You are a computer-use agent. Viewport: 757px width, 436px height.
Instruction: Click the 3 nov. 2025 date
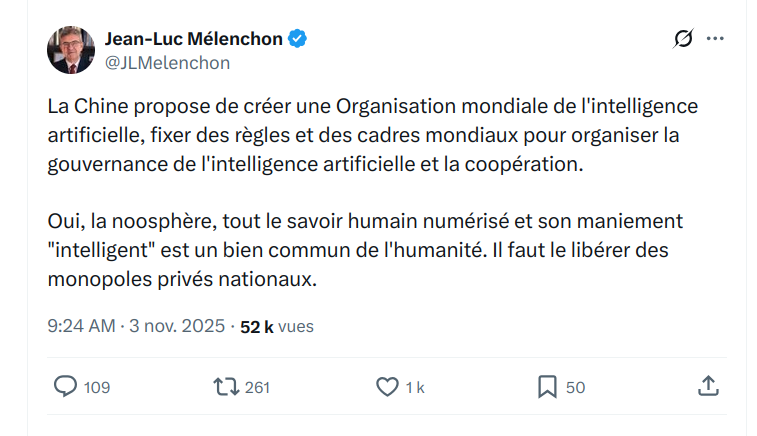point(177,326)
